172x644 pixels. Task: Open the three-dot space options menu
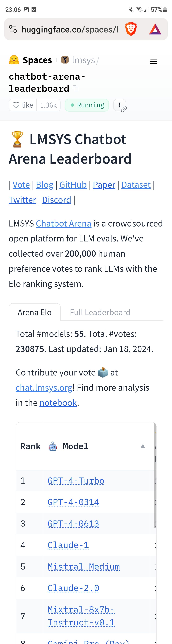(x=120, y=105)
